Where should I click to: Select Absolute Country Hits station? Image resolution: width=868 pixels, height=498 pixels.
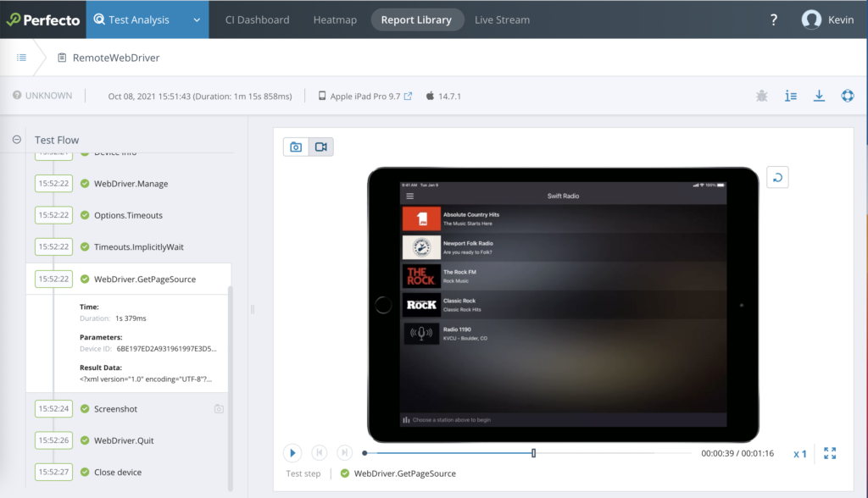[x=564, y=219]
